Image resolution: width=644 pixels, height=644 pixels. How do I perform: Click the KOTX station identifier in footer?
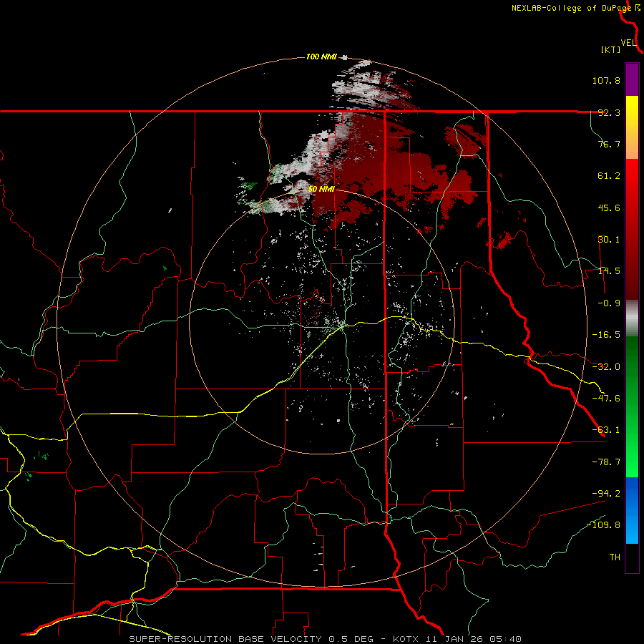(406, 639)
